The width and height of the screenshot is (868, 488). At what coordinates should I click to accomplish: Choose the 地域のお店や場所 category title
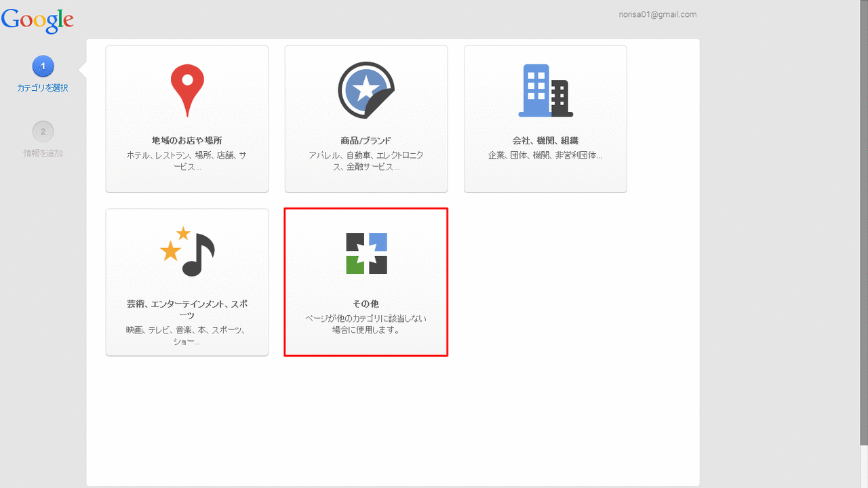[x=187, y=141]
